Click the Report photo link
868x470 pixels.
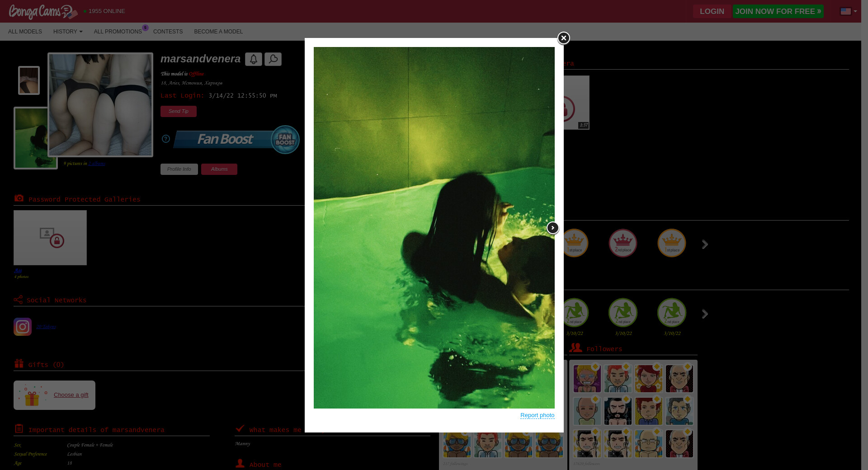pyautogui.click(x=537, y=415)
